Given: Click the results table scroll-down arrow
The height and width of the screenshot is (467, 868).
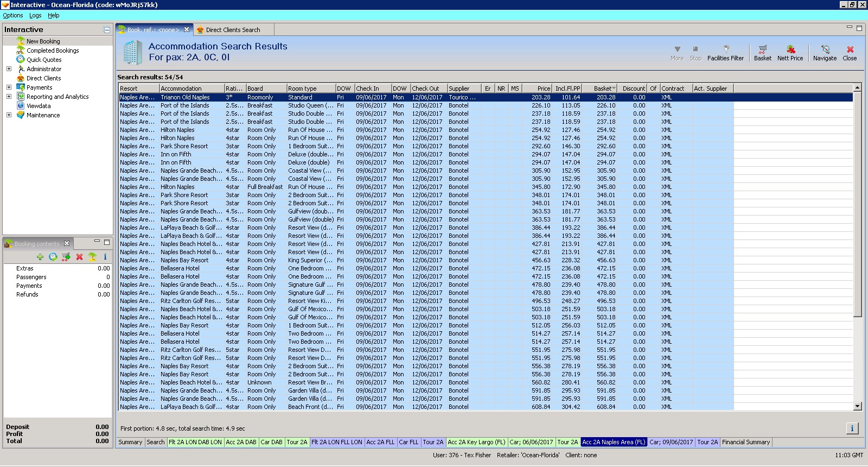Looking at the screenshot, I should pyautogui.click(x=857, y=406).
